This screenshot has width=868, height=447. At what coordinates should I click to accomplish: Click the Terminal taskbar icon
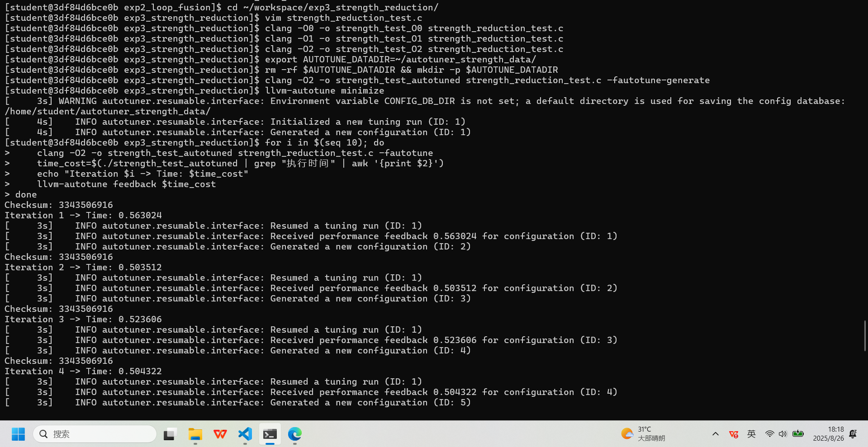[270, 434]
